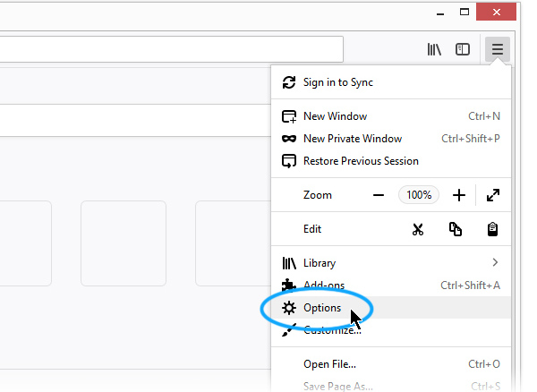Open the Library toolbar icon
This screenshot has width=537, height=392.
point(434,49)
